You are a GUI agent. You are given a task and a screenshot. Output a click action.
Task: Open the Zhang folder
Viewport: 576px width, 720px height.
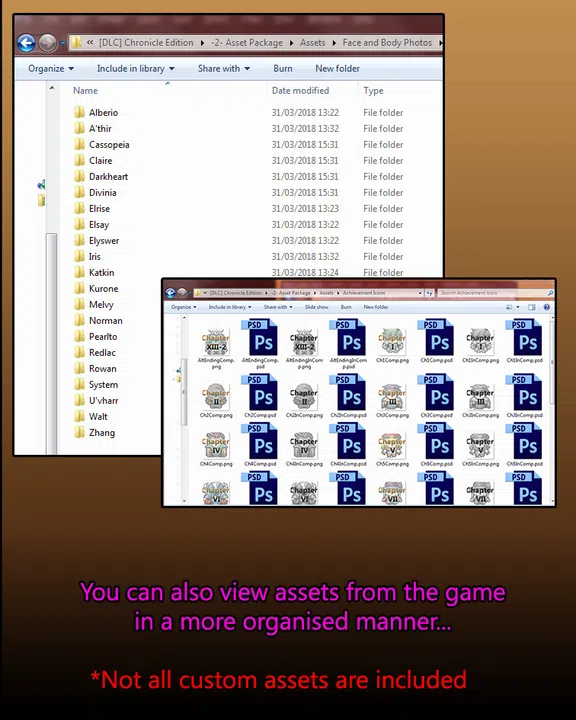pos(94,433)
